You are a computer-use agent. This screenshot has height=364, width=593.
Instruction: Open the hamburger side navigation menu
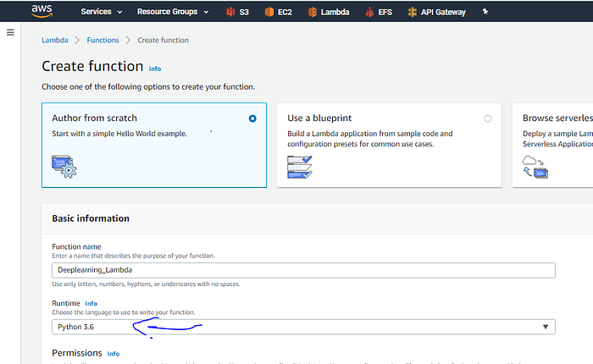pyautogui.click(x=10, y=32)
